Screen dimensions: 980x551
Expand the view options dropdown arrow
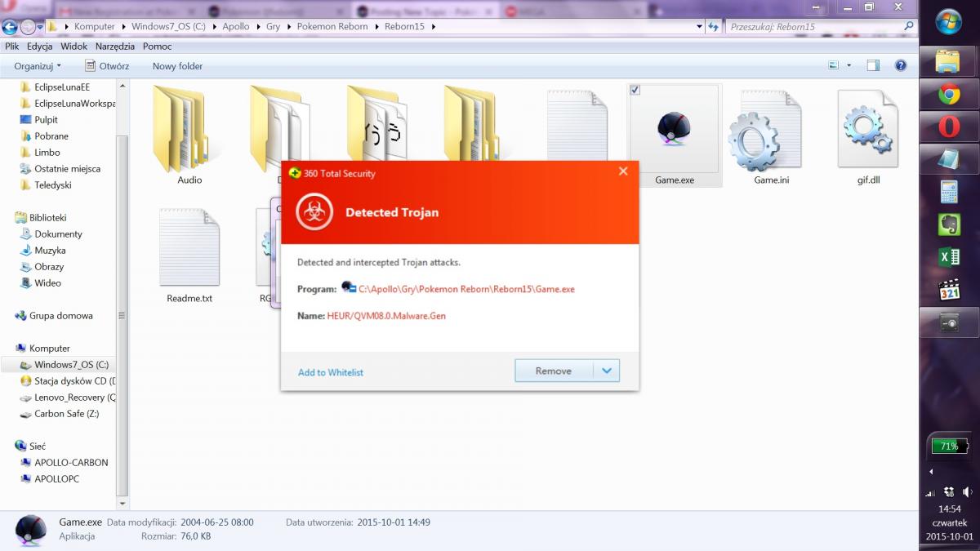tap(849, 66)
